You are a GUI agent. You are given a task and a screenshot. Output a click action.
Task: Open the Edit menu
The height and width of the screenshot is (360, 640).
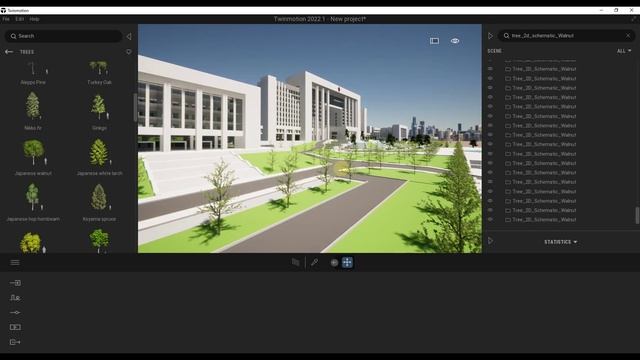tap(20, 19)
